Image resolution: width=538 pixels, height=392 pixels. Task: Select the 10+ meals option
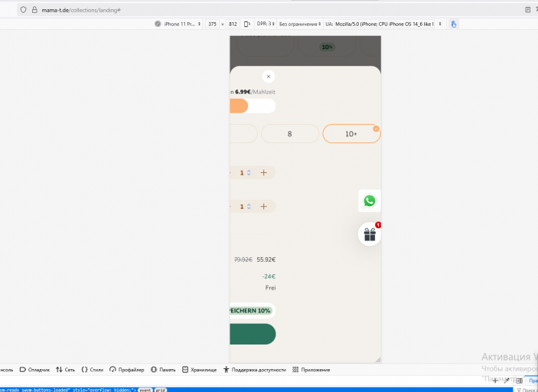tap(351, 134)
